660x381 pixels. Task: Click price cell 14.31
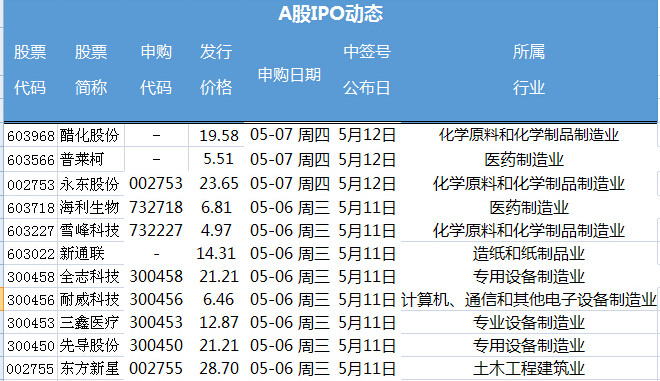click(216, 253)
